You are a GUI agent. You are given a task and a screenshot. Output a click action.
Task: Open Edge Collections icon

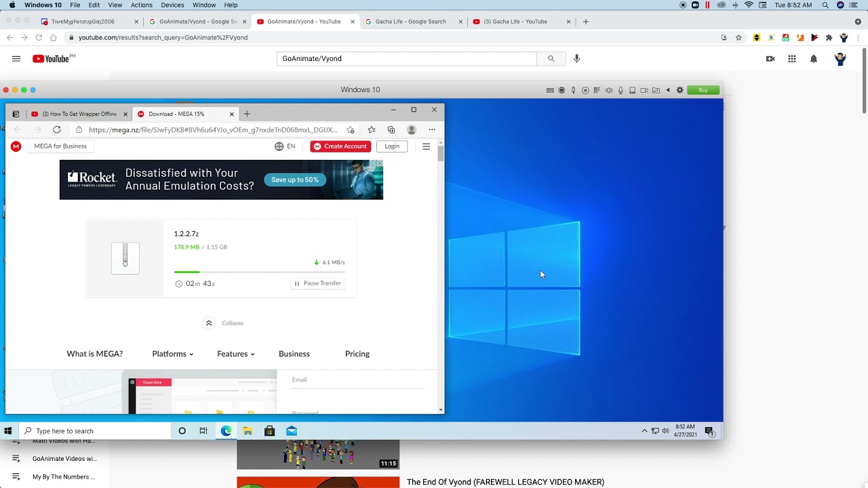tap(391, 129)
